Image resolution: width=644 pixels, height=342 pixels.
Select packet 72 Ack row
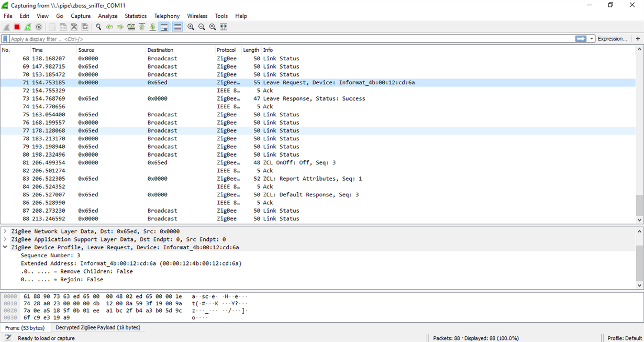(318, 91)
